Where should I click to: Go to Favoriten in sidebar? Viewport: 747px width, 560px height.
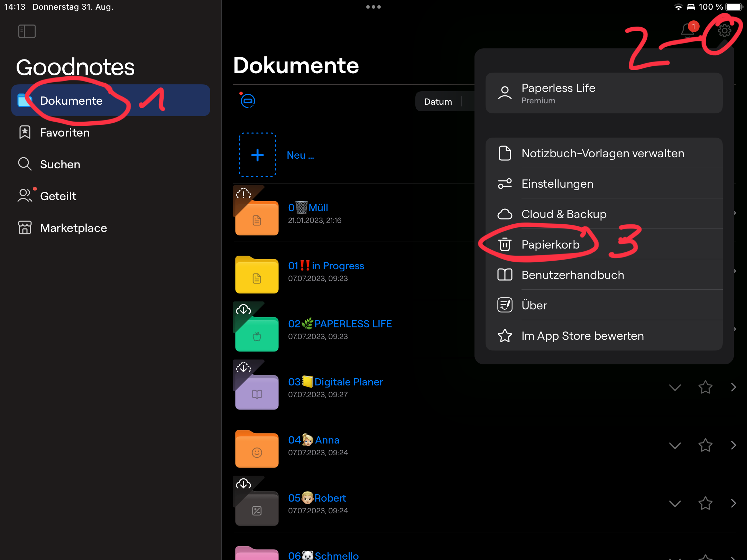click(x=111, y=132)
